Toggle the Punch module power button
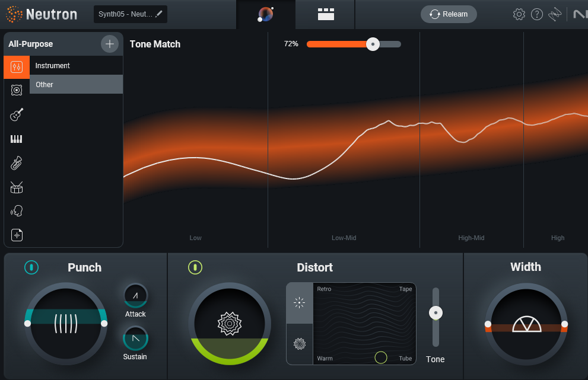 click(31, 267)
